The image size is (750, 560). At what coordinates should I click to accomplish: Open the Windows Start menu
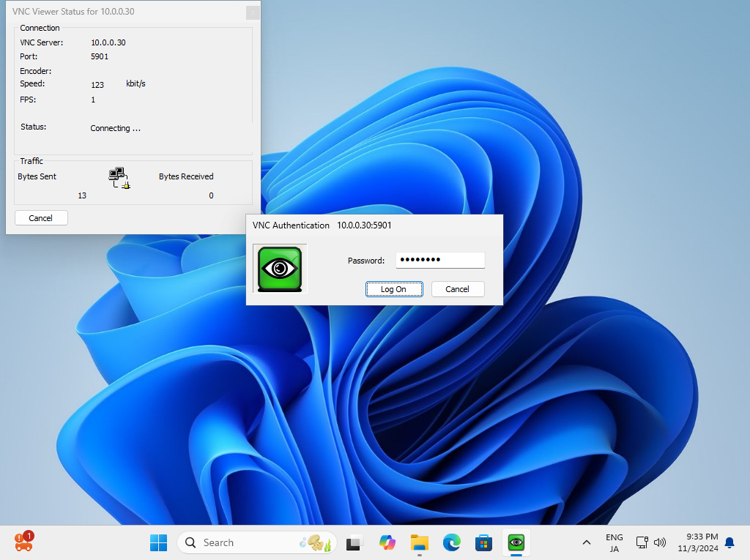click(x=158, y=542)
